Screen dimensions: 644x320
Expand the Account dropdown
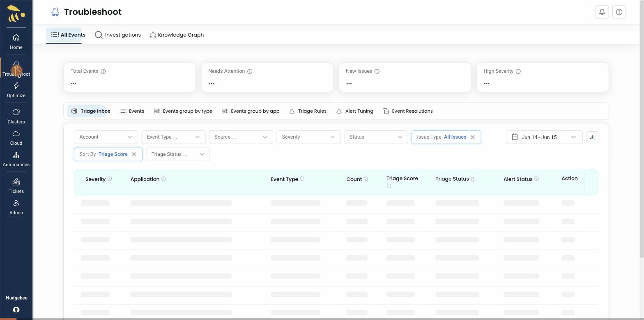106,137
